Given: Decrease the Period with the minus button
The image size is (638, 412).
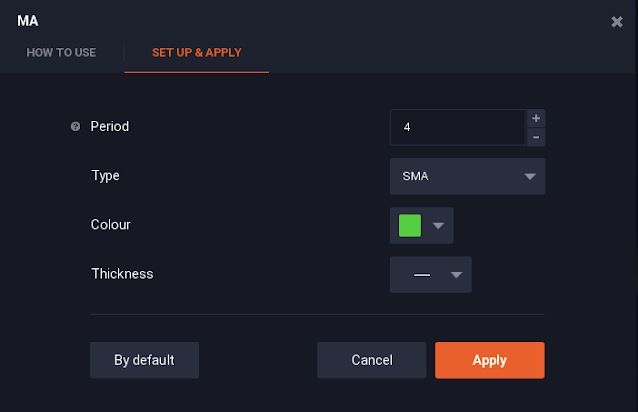Looking at the screenshot, I should pyautogui.click(x=536, y=137).
